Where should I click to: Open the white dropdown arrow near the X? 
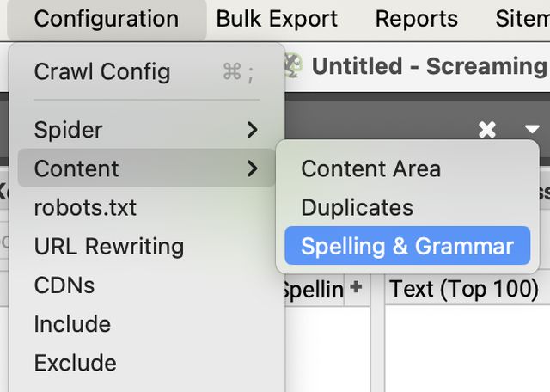tap(532, 130)
